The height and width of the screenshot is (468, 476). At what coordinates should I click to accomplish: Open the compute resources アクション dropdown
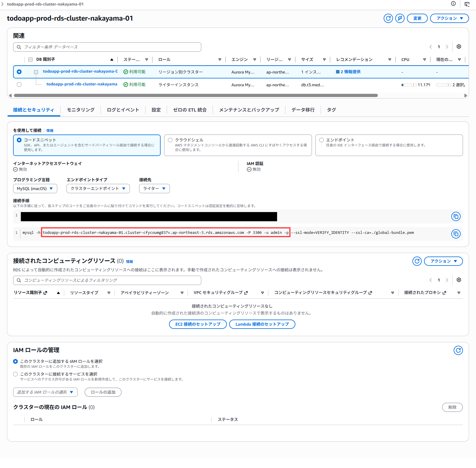coord(443,261)
